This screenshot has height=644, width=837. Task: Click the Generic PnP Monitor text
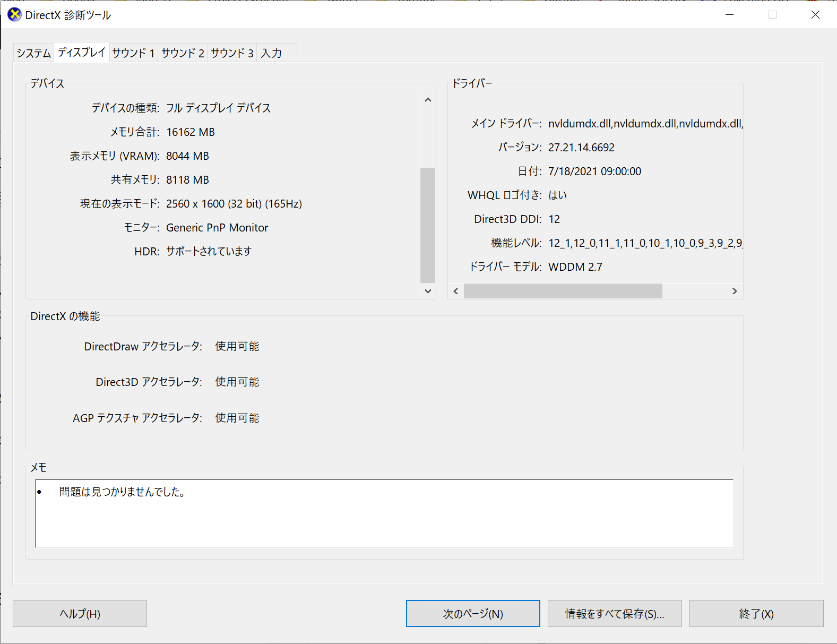coord(217,228)
